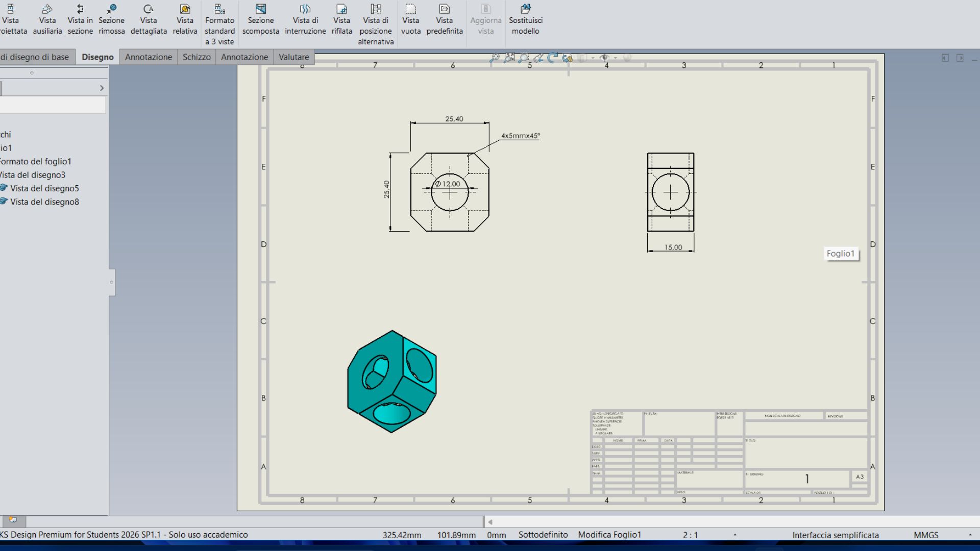Screen dimensions: 980x551
Task: Choose Formato standard a 3 viste
Action: [x=219, y=24]
